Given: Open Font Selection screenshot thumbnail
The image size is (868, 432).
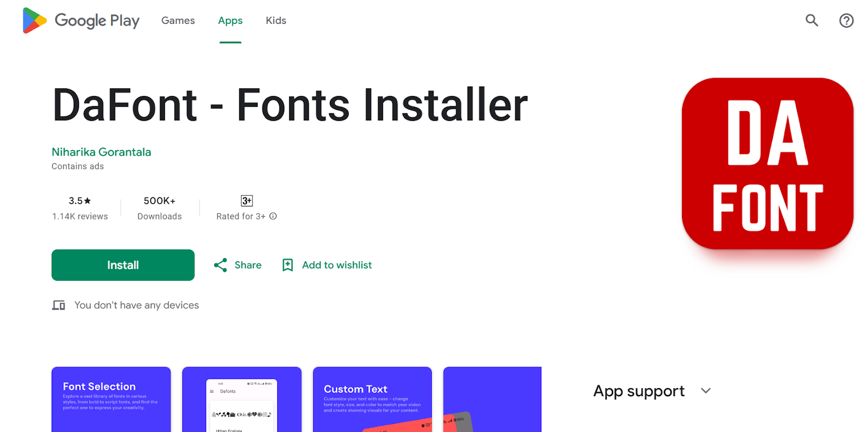Looking at the screenshot, I should pos(111,399).
